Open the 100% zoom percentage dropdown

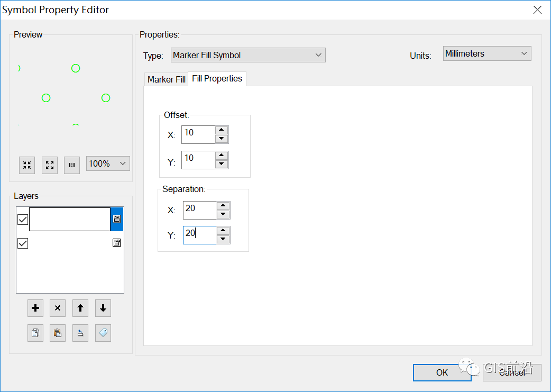(108, 163)
